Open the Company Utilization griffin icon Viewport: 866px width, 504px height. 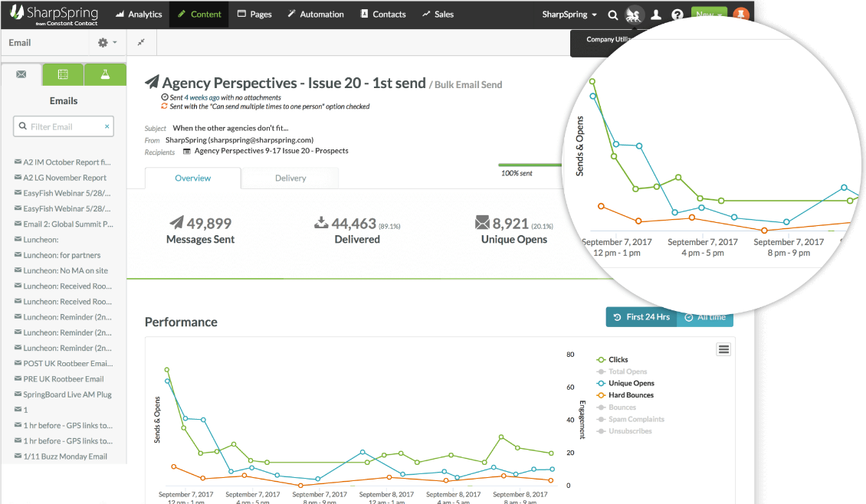(634, 15)
